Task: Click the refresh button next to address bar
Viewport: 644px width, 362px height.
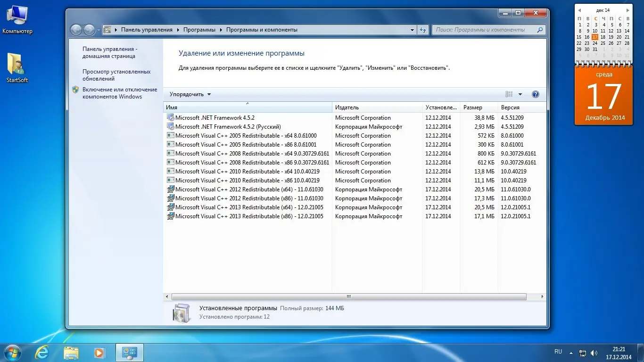Action: (423, 30)
